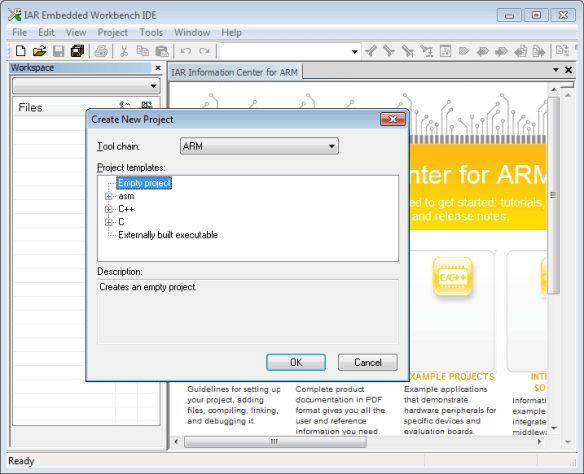The width and height of the screenshot is (584, 474).
Task: Paste from clipboard via toolbar icon
Action: coord(162,51)
